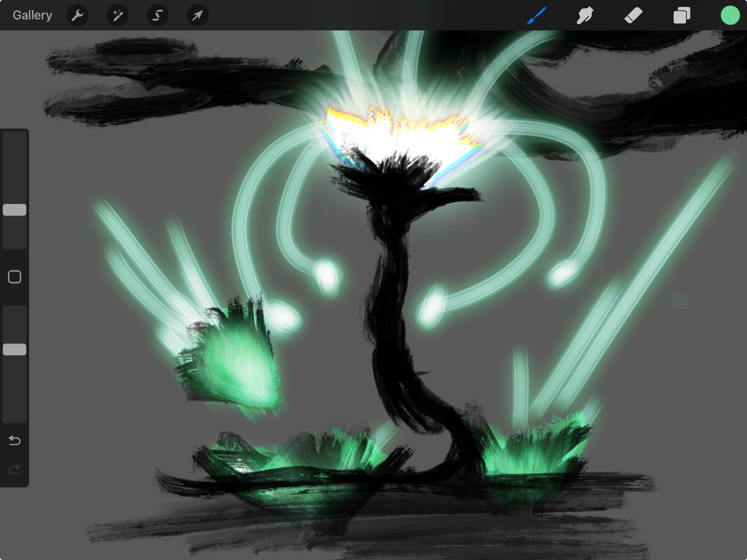The image size is (747, 560).
Task: Tap the square Modify button in sidebar
Action: (x=15, y=277)
